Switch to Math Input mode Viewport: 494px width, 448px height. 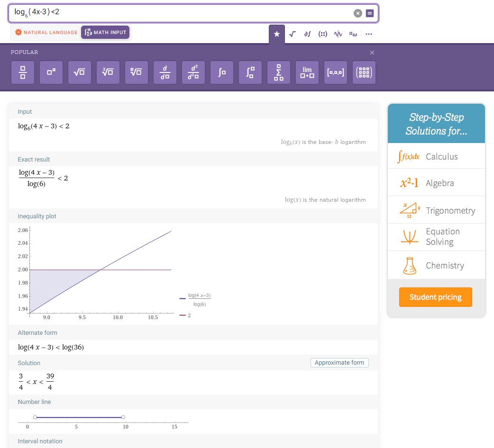(105, 32)
